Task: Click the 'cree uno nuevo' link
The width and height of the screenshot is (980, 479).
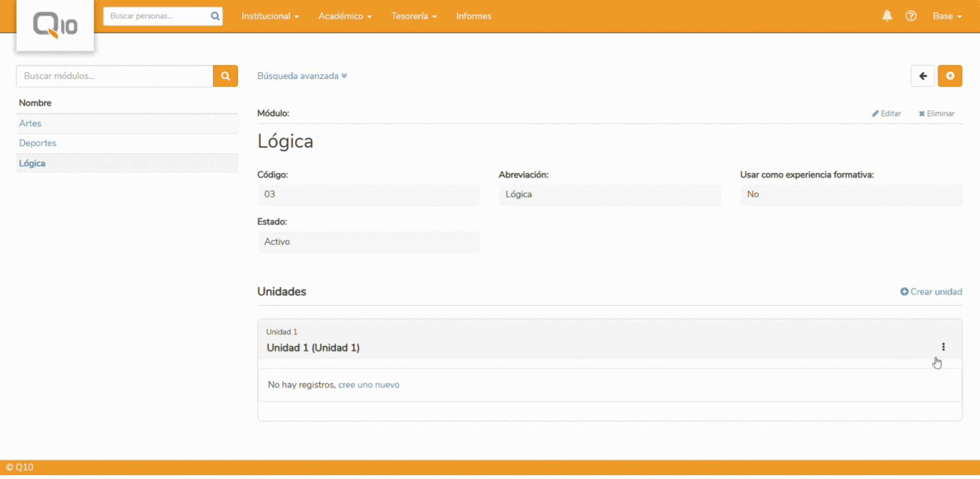Action: click(368, 385)
